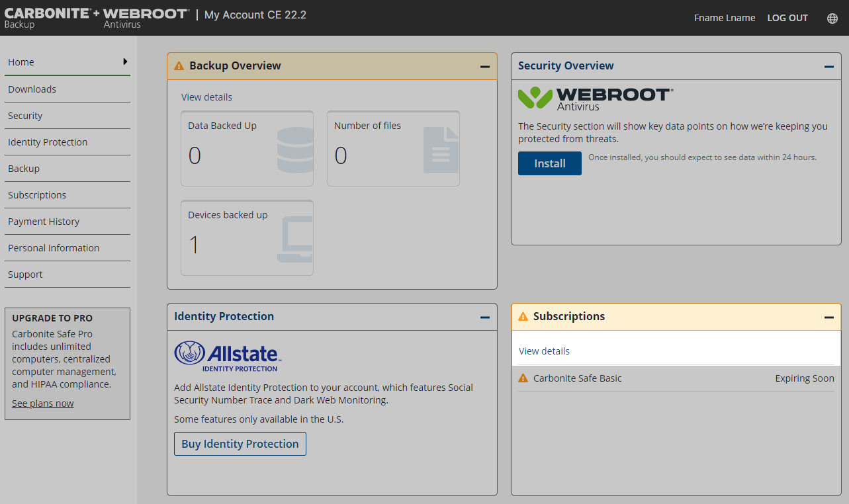Click Buy Identity Protection button
Image resolution: width=849 pixels, height=504 pixels.
coord(240,444)
